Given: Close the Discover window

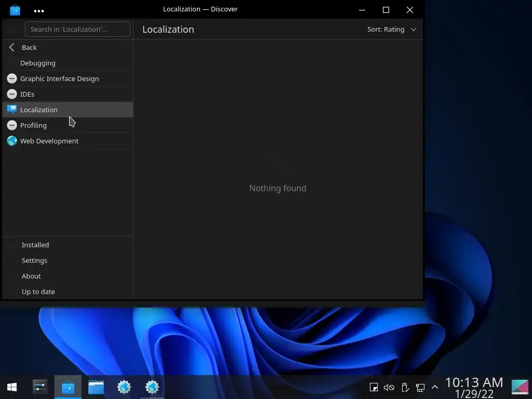Looking at the screenshot, I should click(x=410, y=10).
